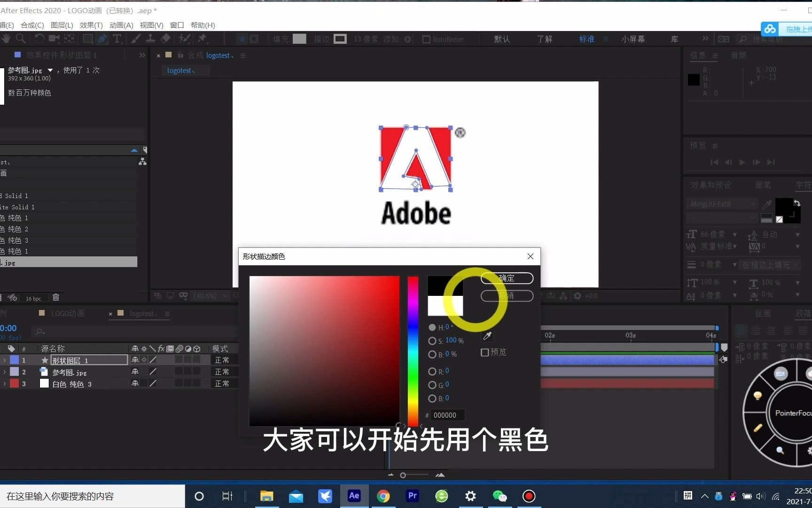Expand the 形状图层 1 layer in the timeline
This screenshot has height=508, width=812.
[x=4, y=360]
